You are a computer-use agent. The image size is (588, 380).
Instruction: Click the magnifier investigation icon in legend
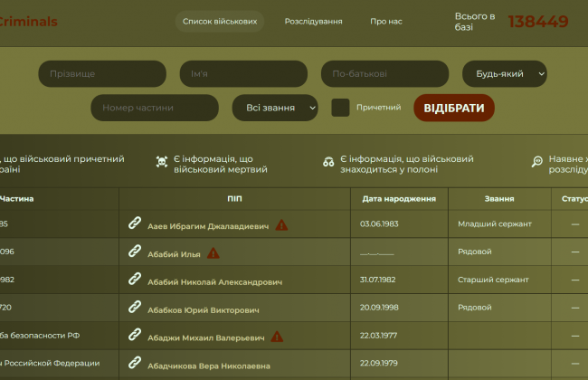(536, 162)
